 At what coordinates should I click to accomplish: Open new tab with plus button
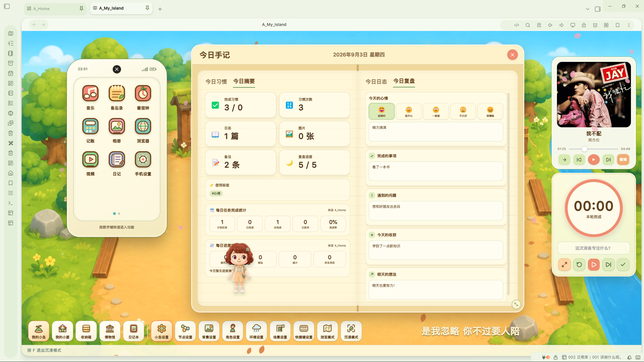click(x=160, y=9)
